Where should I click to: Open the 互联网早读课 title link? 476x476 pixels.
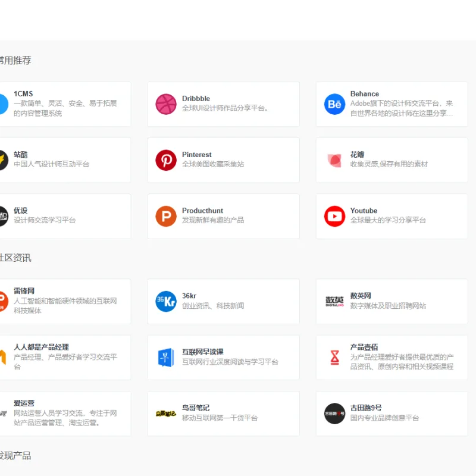(203, 352)
